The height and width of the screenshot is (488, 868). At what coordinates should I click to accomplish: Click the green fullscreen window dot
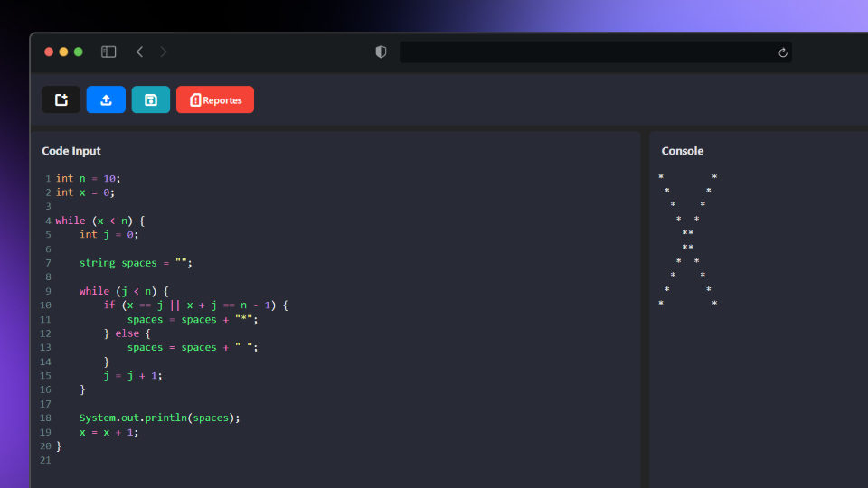[x=79, y=52]
